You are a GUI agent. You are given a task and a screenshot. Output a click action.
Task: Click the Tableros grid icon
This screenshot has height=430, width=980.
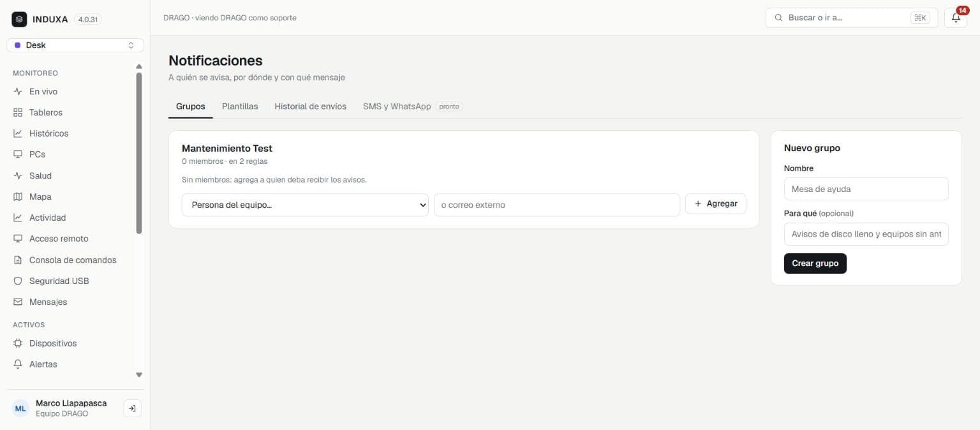(18, 113)
